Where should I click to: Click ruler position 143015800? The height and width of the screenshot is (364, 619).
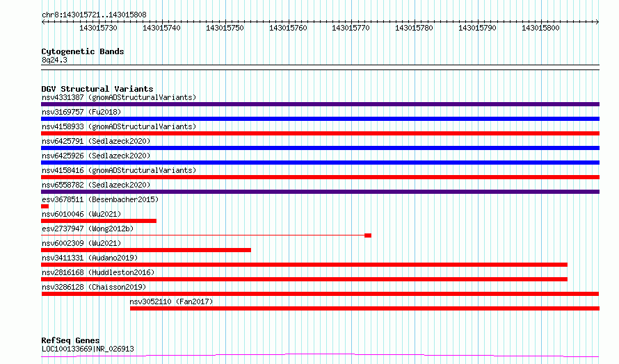[x=540, y=28]
